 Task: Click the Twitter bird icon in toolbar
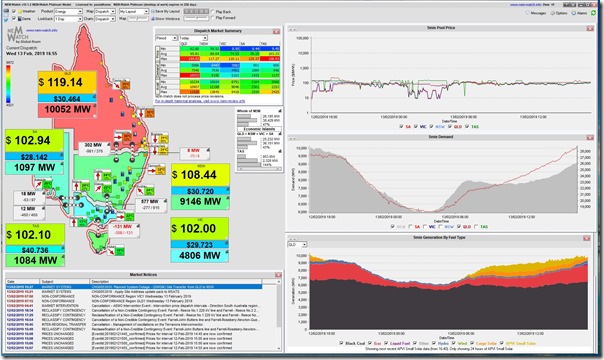click(x=6, y=19)
